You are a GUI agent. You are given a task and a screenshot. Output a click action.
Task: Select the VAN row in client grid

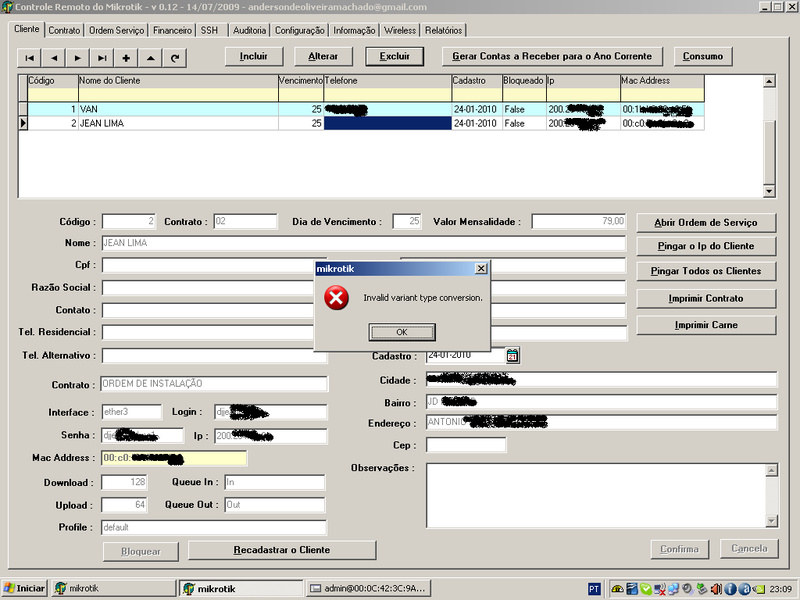tap(365, 109)
